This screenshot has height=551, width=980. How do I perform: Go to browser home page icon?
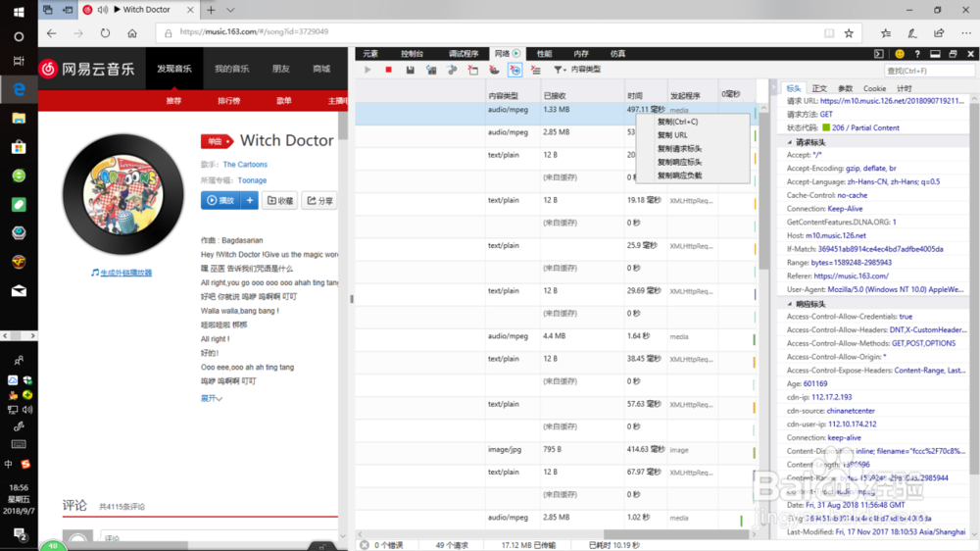pyautogui.click(x=132, y=33)
